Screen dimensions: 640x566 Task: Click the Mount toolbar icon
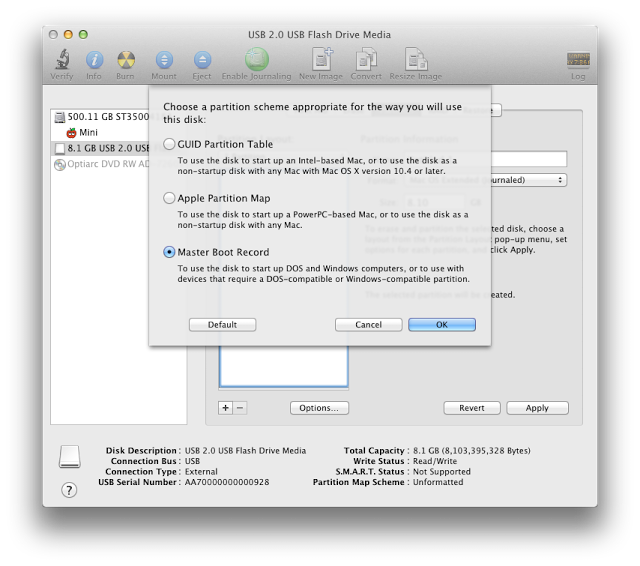(x=164, y=60)
